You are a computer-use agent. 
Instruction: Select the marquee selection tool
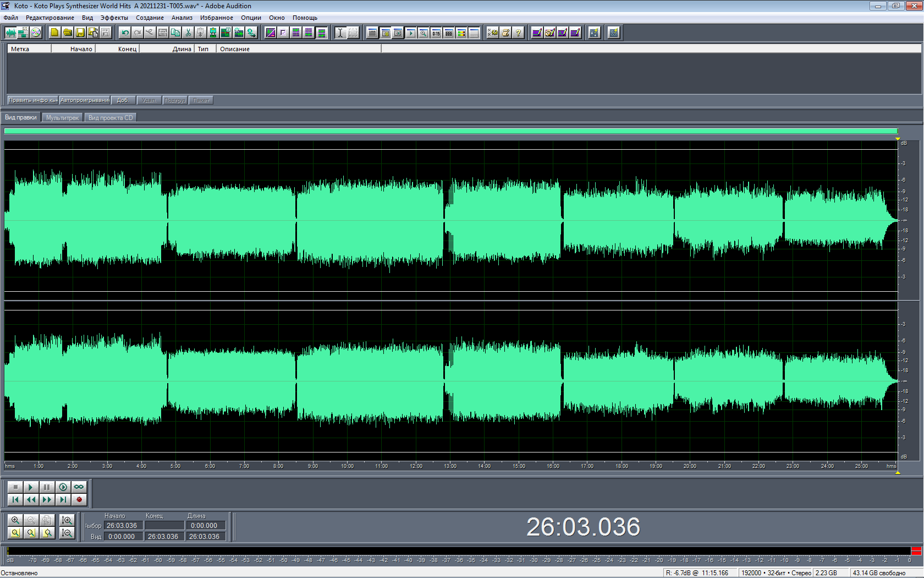pos(353,32)
